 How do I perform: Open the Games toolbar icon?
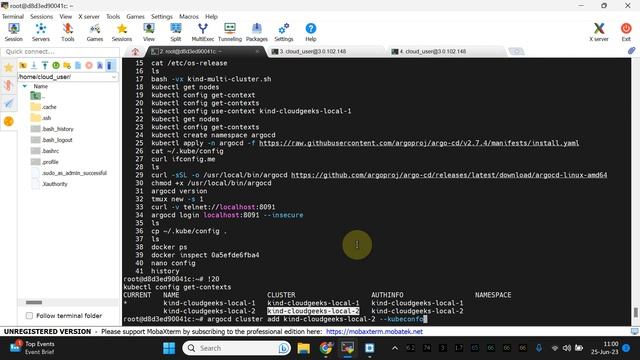pyautogui.click(x=95, y=32)
